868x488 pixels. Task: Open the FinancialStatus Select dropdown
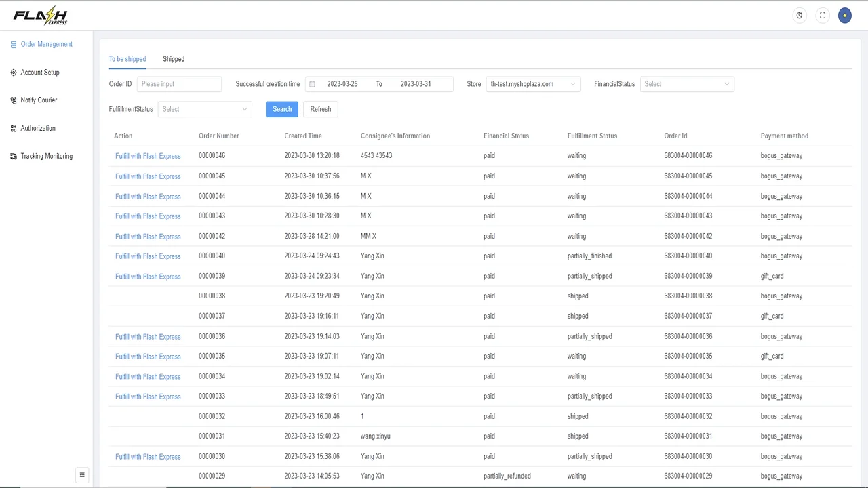tap(686, 83)
